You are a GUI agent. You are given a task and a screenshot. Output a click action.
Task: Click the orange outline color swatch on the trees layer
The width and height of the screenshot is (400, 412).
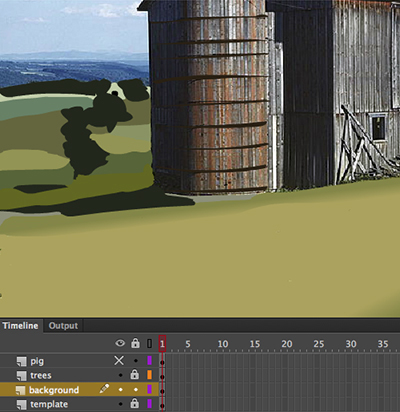(149, 375)
